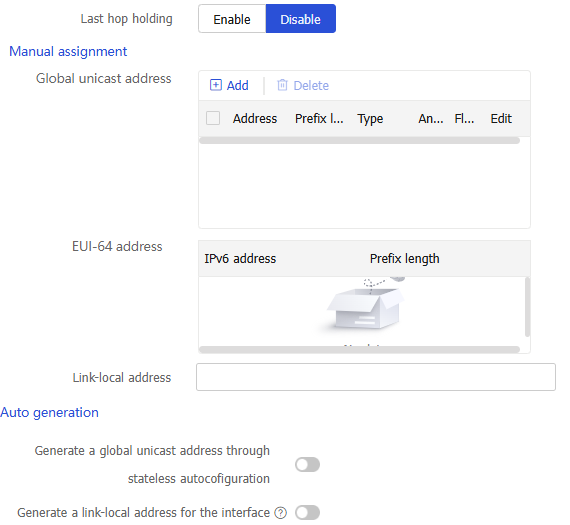Image resolution: width=570 pixels, height=525 pixels.
Task: Click the Type column header
Action: (x=370, y=119)
